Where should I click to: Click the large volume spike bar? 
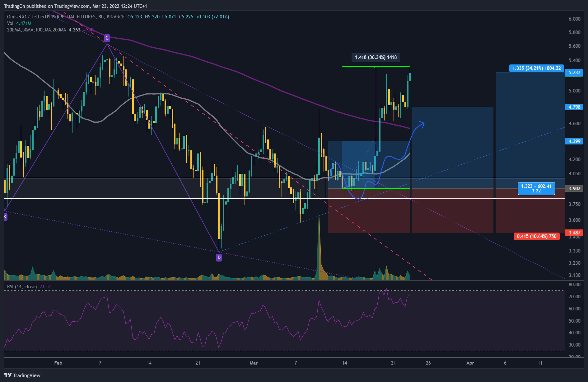tap(319, 246)
